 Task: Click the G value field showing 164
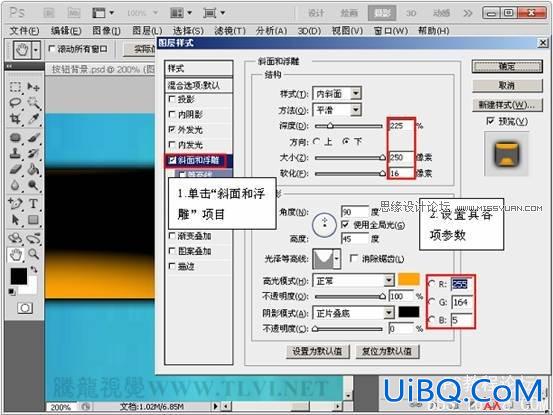click(462, 302)
